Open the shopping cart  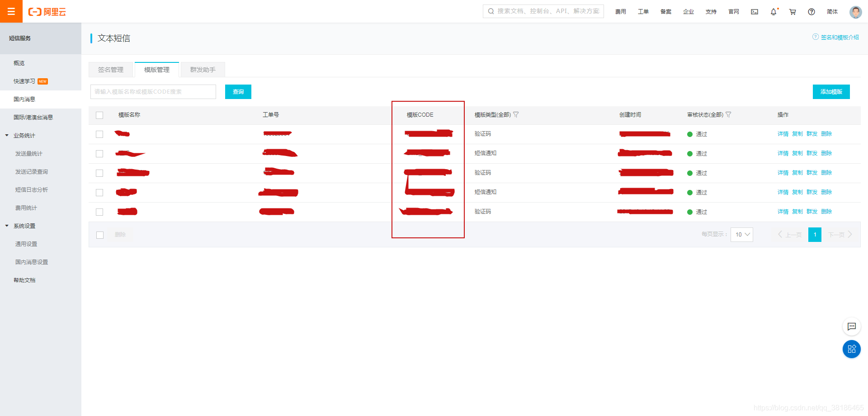pos(792,12)
